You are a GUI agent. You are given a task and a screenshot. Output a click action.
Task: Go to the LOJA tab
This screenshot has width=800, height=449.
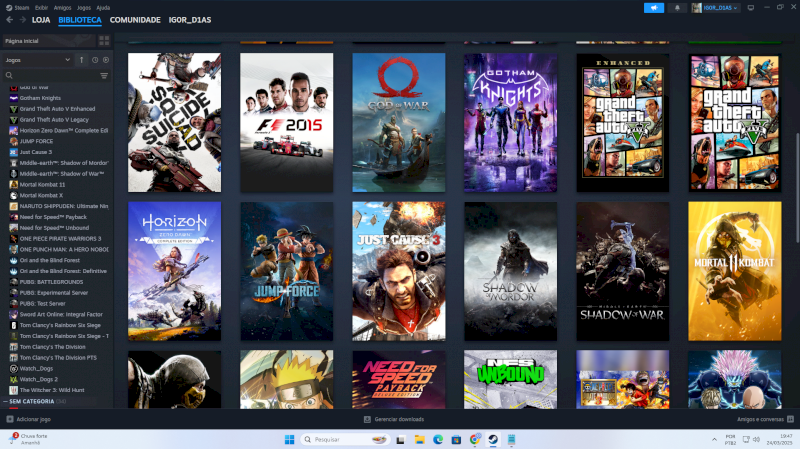coord(41,20)
